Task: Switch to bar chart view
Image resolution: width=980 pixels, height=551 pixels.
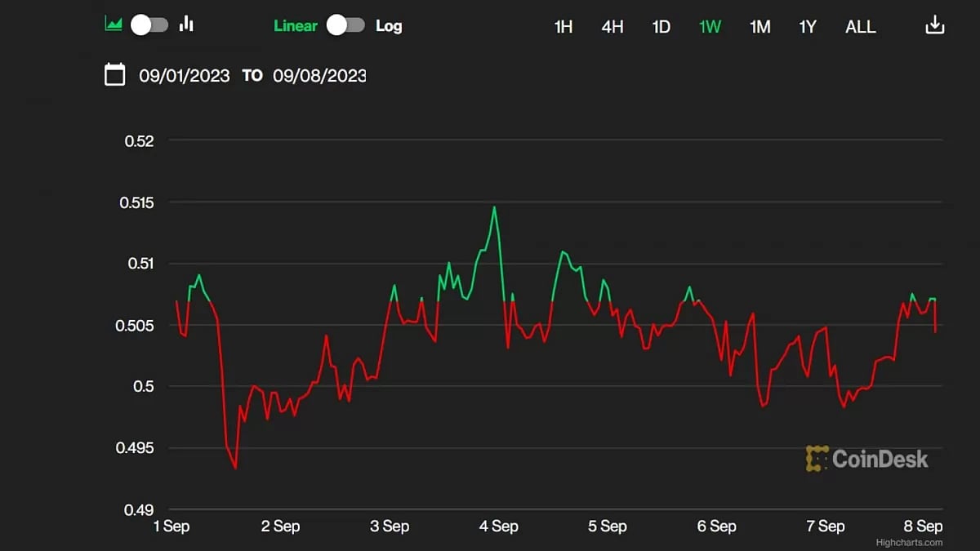Action: coord(186,24)
